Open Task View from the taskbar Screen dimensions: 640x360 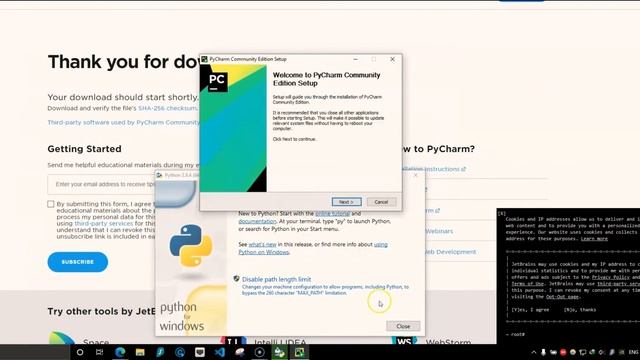[x=100, y=352]
